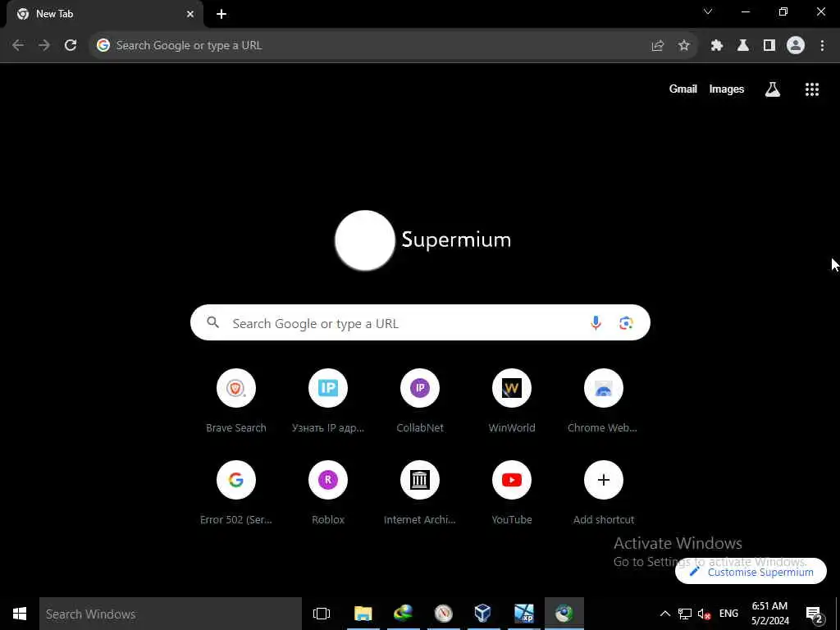Open the Extensions puzzle icon
Image resolution: width=840 pixels, height=630 pixels.
pos(717,46)
